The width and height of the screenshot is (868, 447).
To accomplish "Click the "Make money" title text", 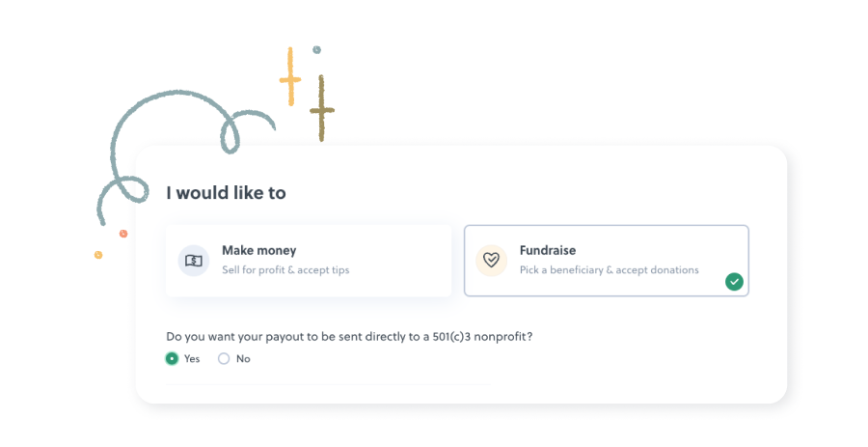I will [258, 250].
